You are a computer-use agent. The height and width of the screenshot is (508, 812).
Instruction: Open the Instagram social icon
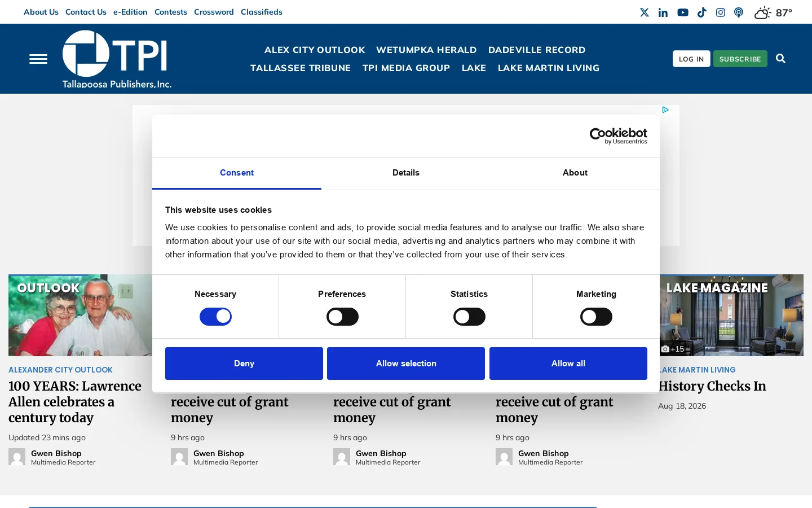click(x=721, y=12)
